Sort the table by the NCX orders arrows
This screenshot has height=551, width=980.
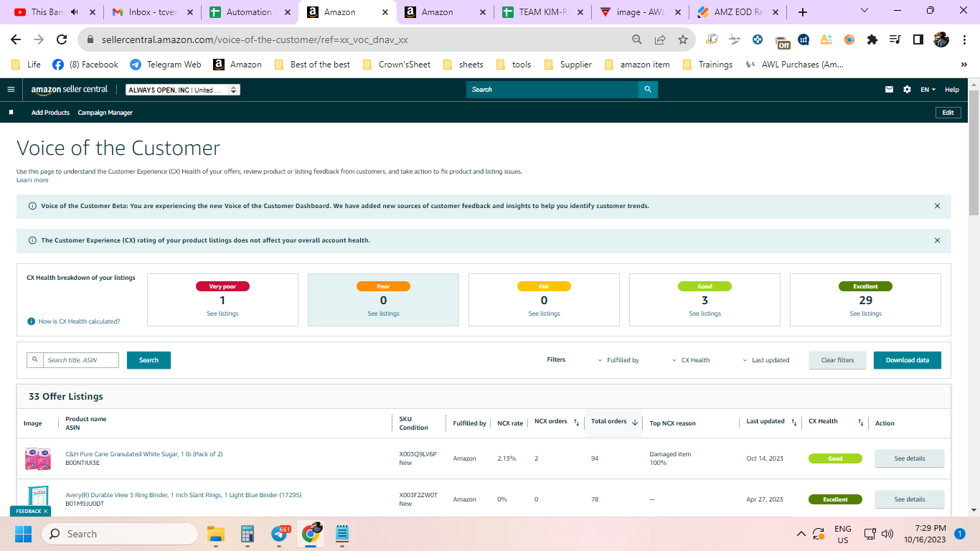point(576,423)
